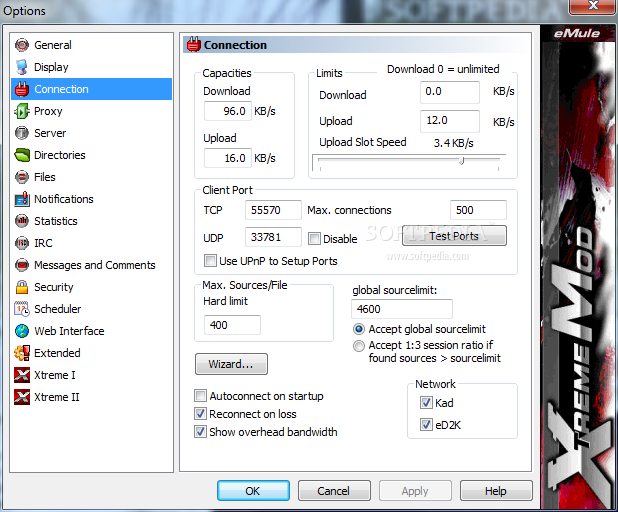The height and width of the screenshot is (512, 618).
Task: Click the download limit field 0.0
Action: 450,92
